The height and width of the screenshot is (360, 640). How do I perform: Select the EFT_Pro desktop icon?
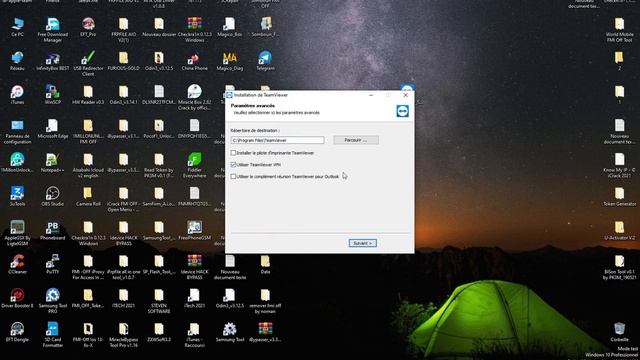(88, 28)
